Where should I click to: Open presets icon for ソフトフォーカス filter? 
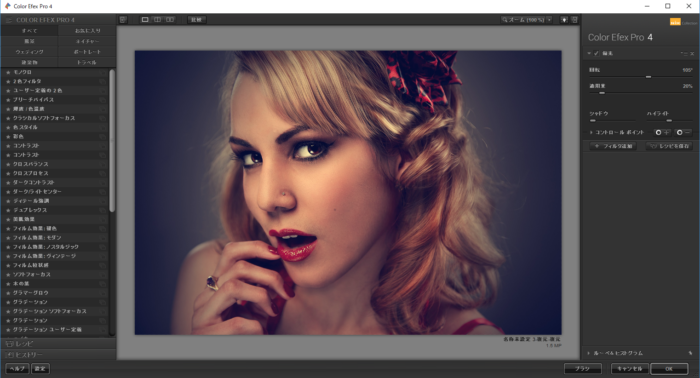coord(103,274)
